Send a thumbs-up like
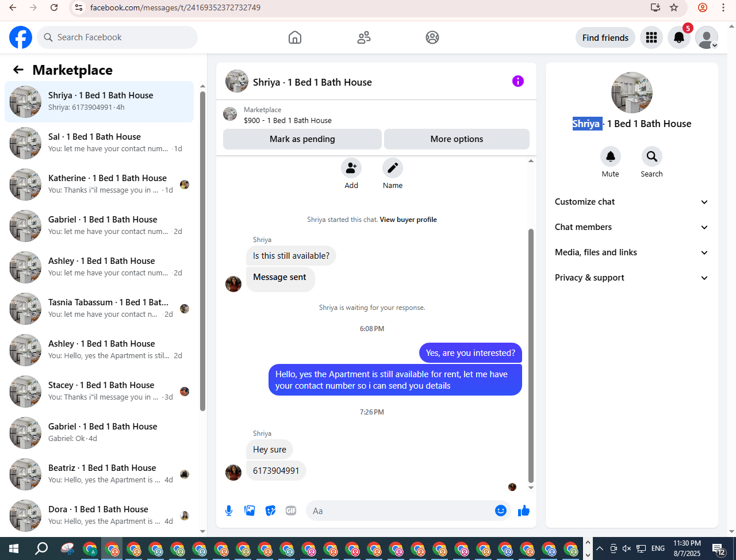The image size is (736, 560). [x=524, y=511]
